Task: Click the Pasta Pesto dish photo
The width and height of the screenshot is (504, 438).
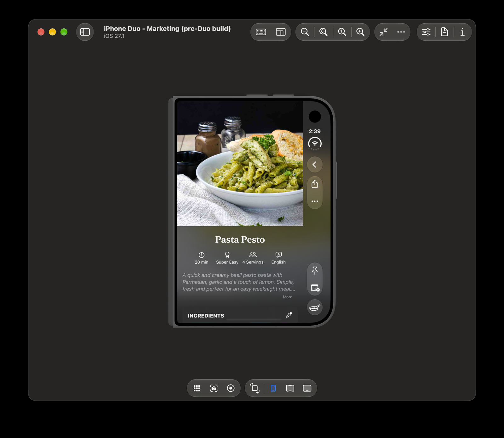Action: point(240,163)
